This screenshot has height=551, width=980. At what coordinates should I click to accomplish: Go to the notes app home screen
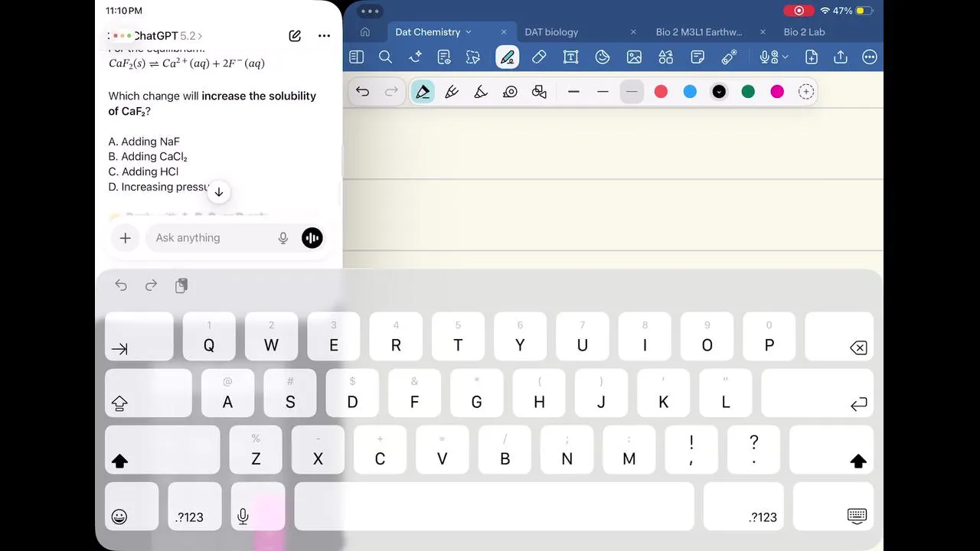365,32
